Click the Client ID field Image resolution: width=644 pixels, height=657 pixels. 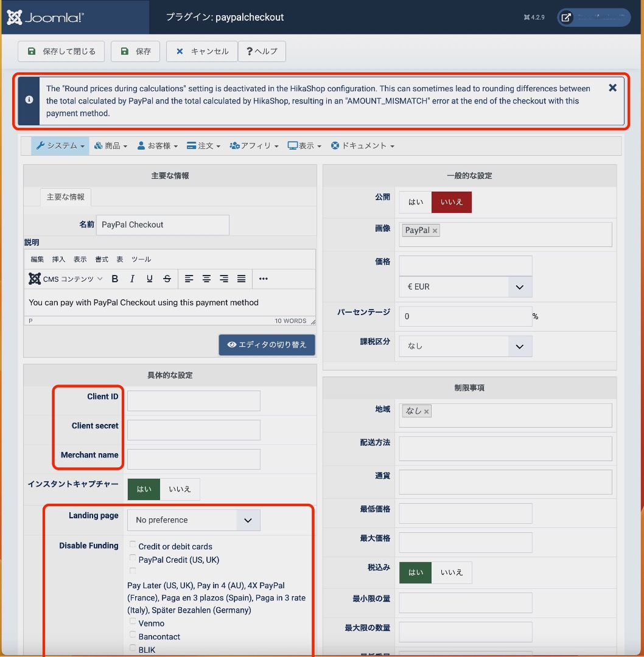tap(194, 401)
